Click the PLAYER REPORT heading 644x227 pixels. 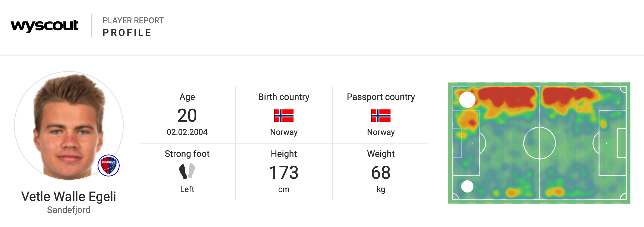coord(133,21)
